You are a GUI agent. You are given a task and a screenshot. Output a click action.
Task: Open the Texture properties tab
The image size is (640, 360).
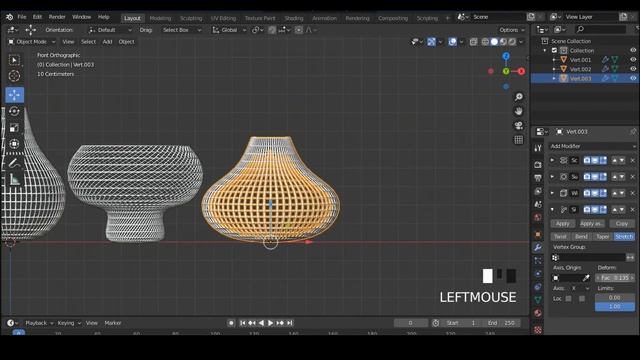click(538, 329)
